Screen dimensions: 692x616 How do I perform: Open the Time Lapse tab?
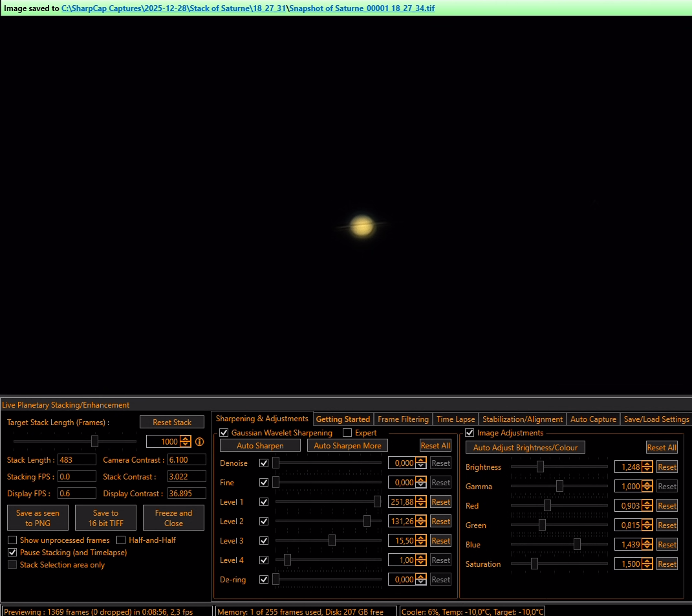click(x=455, y=419)
